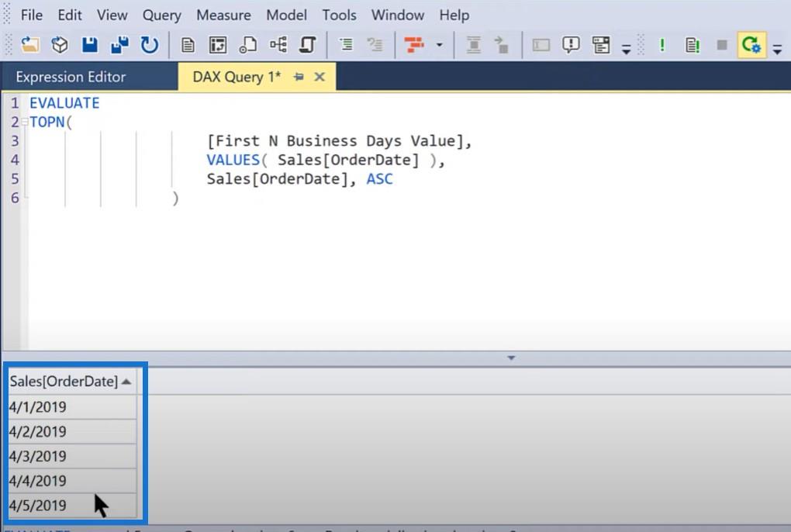Click the [First N Business Days Value] measure text
This screenshot has height=532, width=791.
point(335,140)
